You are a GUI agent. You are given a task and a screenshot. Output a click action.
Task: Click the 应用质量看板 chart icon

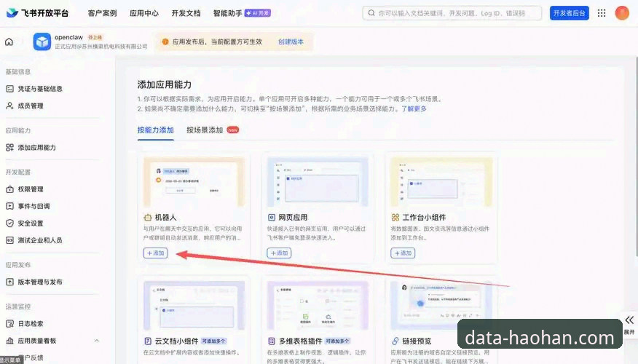coord(9,341)
